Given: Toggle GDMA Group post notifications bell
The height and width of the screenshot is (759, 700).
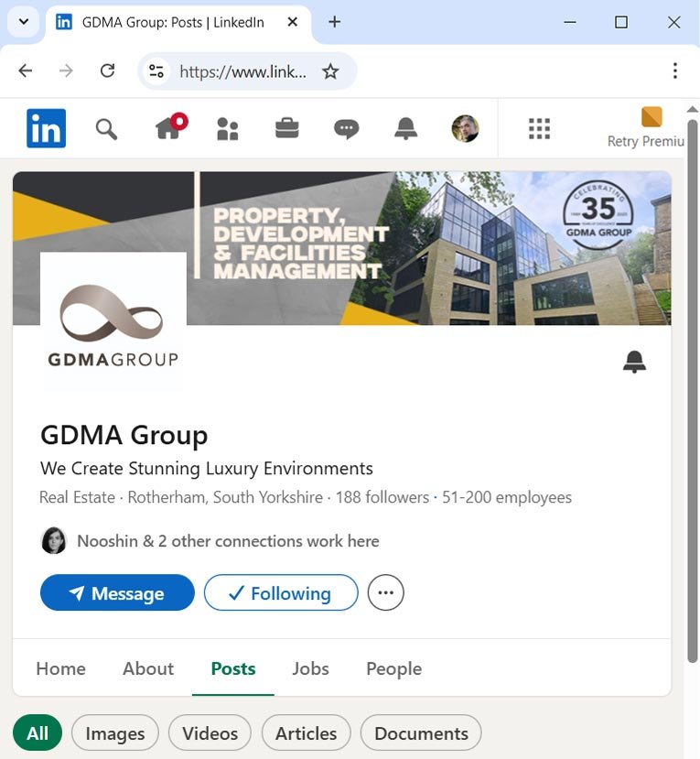Looking at the screenshot, I should pos(634,363).
